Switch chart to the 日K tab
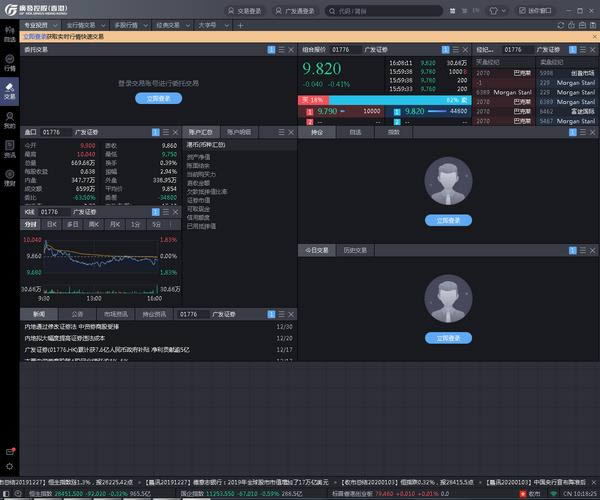 point(52,225)
